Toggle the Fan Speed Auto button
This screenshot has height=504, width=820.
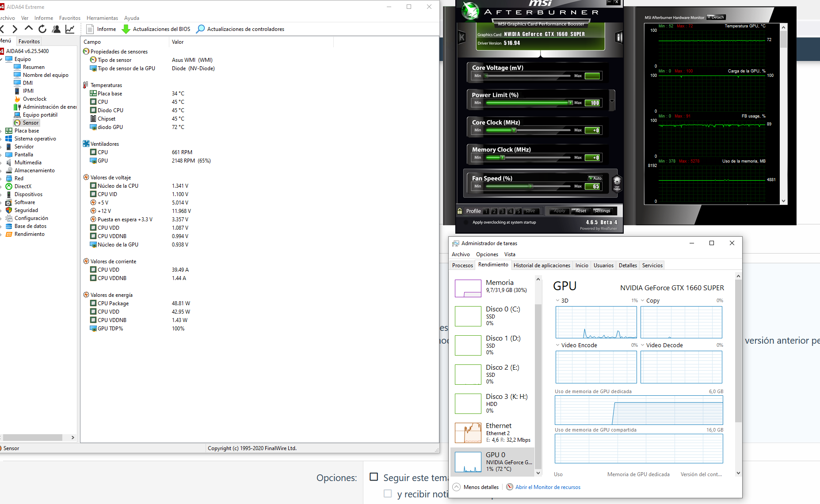point(595,178)
